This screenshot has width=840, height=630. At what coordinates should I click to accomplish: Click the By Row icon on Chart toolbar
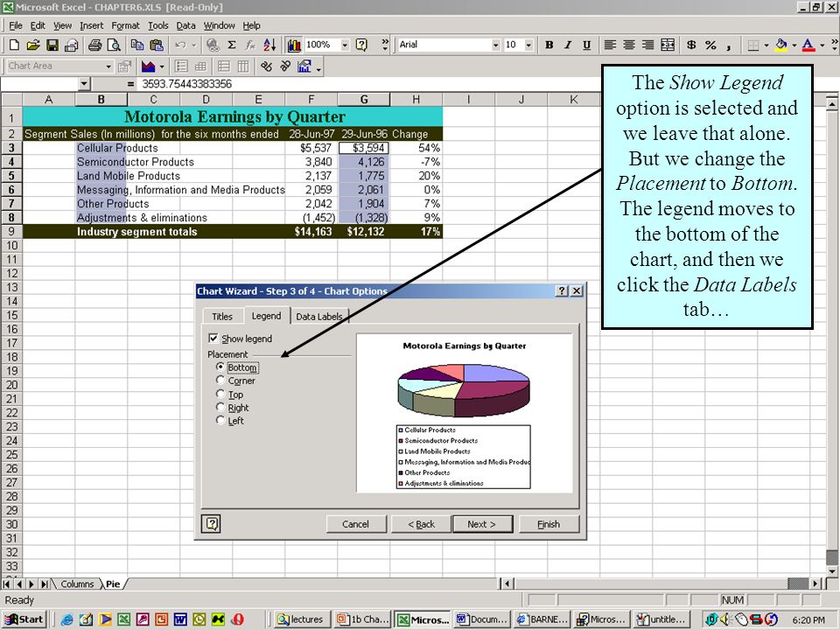(x=224, y=66)
